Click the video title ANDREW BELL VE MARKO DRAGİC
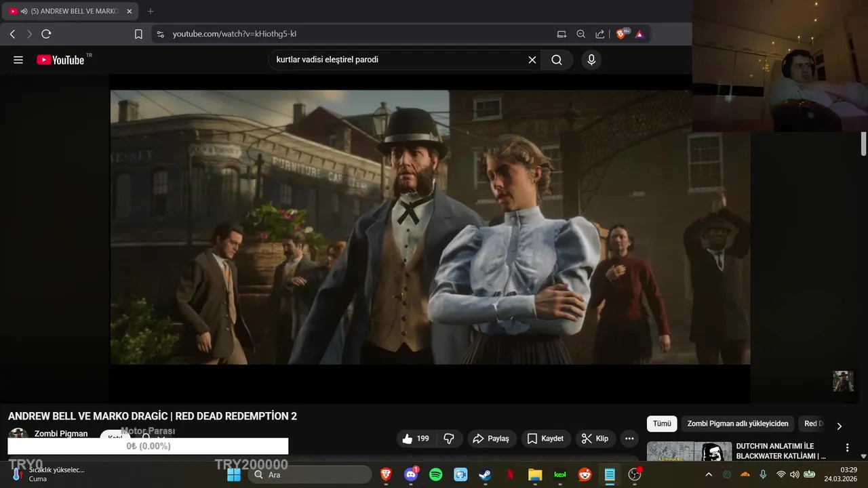The height and width of the screenshot is (488, 868). coord(153,416)
